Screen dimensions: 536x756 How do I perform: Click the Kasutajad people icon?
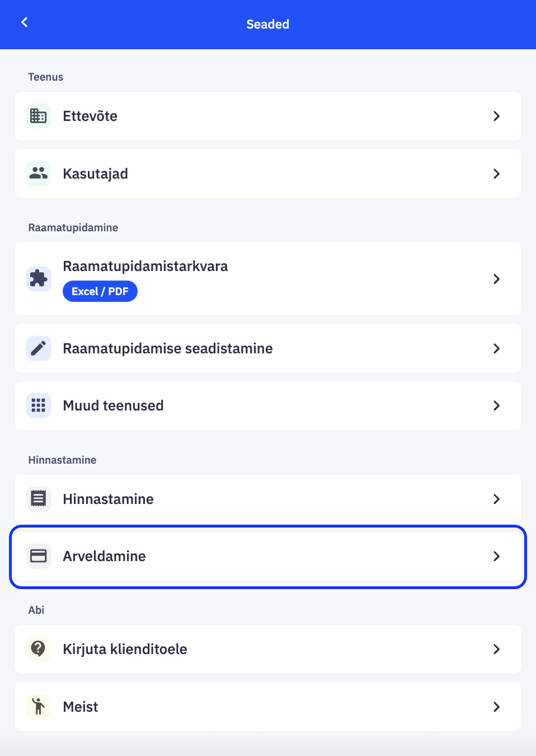pyautogui.click(x=39, y=174)
